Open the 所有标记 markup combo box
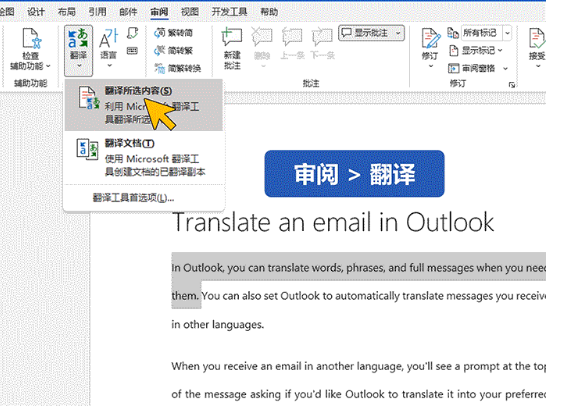 point(486,33)
